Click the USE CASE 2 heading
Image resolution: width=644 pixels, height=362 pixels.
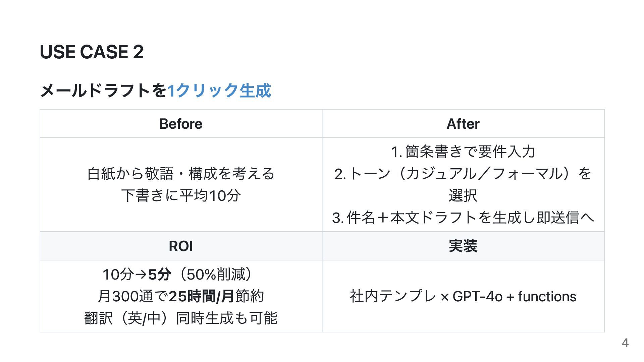(92, 52)
